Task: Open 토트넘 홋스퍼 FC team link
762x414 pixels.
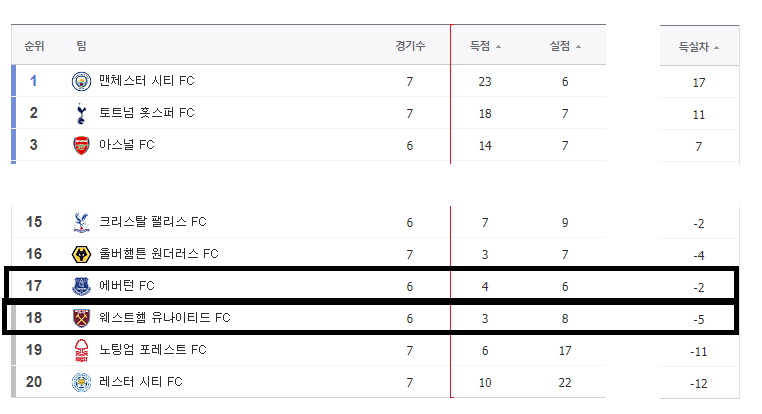Action: pyautogui.click(x=146, y=113)
